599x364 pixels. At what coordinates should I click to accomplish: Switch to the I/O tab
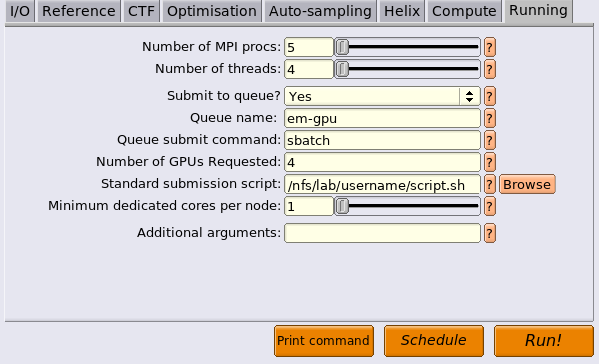tap(20, 11)
